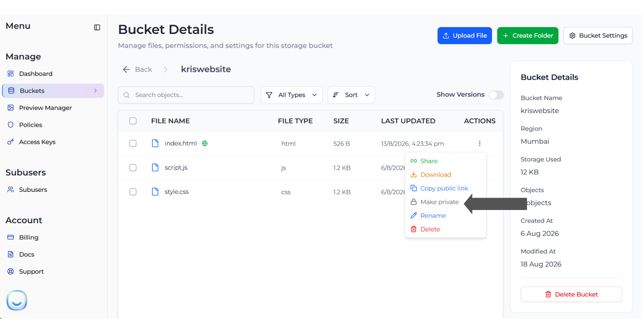Check the select-all checkbox in table header

coord(133,121)
